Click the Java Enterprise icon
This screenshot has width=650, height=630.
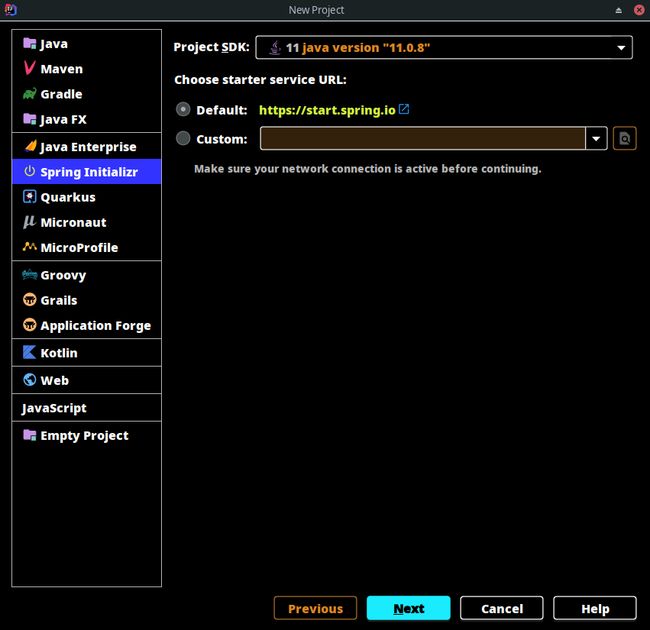coord(30,146)
